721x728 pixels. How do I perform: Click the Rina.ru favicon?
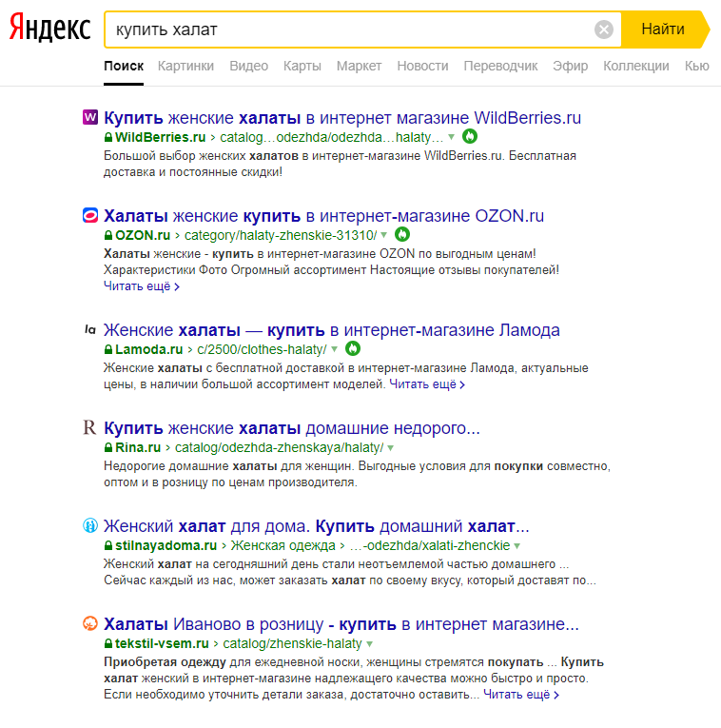point(89,427)
